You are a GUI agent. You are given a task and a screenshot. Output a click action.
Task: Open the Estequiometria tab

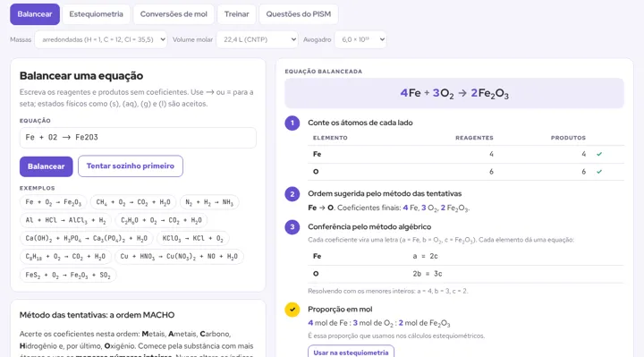coord(96,14)
